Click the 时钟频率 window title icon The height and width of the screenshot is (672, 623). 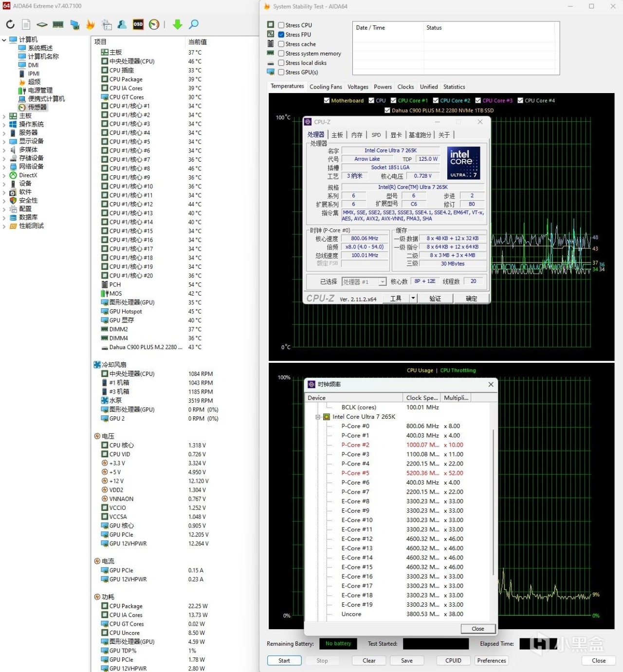coord(311,384)
